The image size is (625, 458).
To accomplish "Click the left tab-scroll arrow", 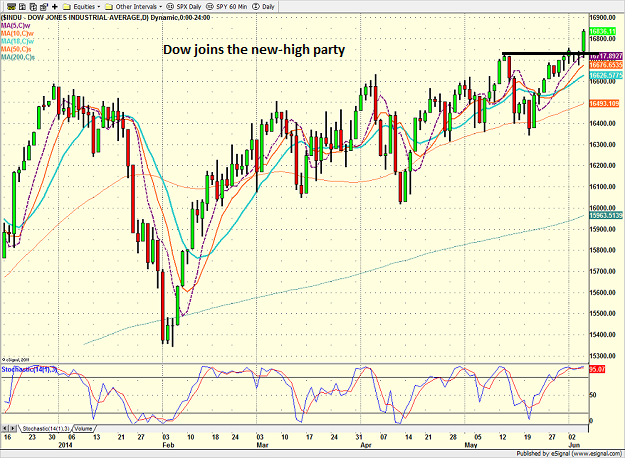I will coord(5,429).
